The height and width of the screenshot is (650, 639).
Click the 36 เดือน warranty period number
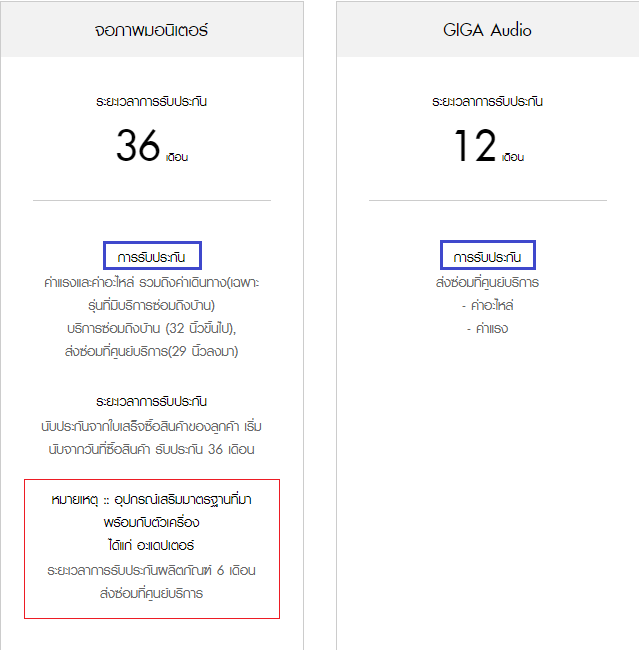pos(152,146)
